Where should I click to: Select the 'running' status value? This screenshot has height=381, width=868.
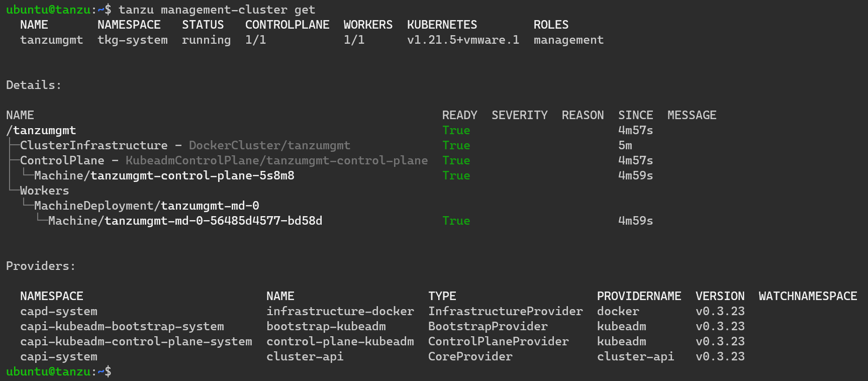207,40
